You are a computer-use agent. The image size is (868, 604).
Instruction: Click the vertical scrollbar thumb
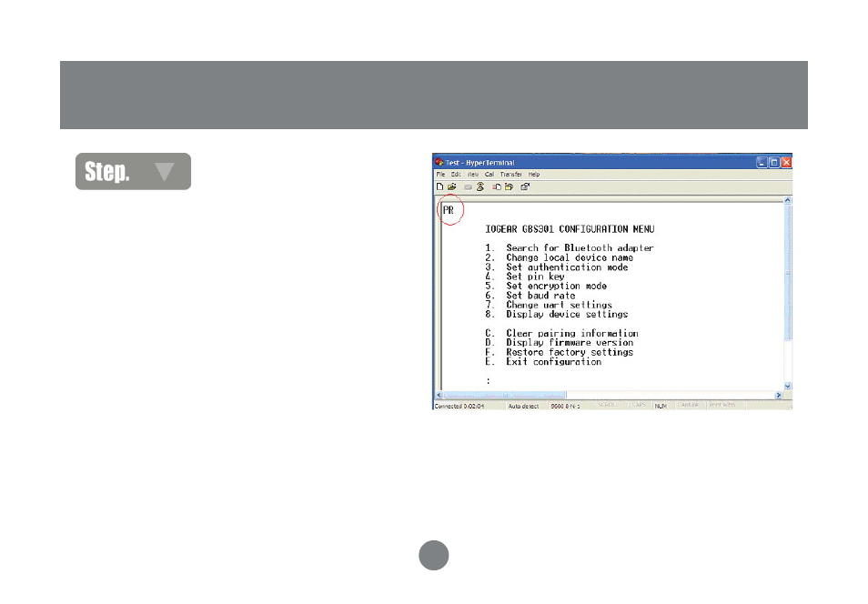point(788,272)
